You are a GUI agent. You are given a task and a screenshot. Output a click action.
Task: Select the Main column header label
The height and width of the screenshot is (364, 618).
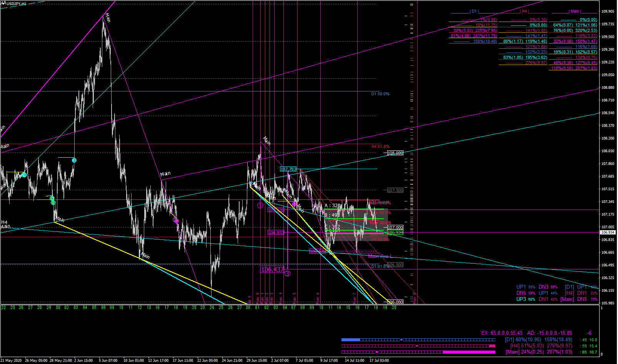575,12
